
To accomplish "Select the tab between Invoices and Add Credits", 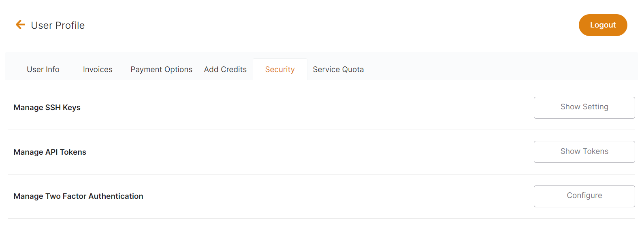I will point(161,70).
